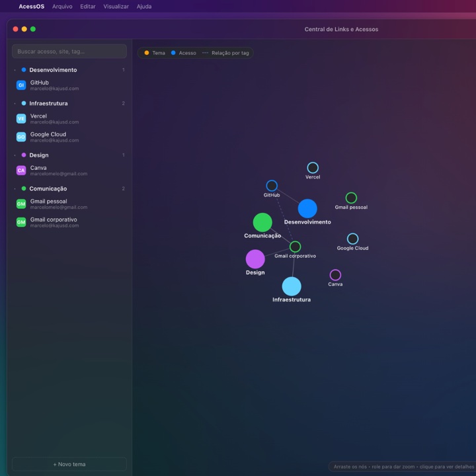
Task: Click the Comunicação label in the graph
Action: click(262, 236)
